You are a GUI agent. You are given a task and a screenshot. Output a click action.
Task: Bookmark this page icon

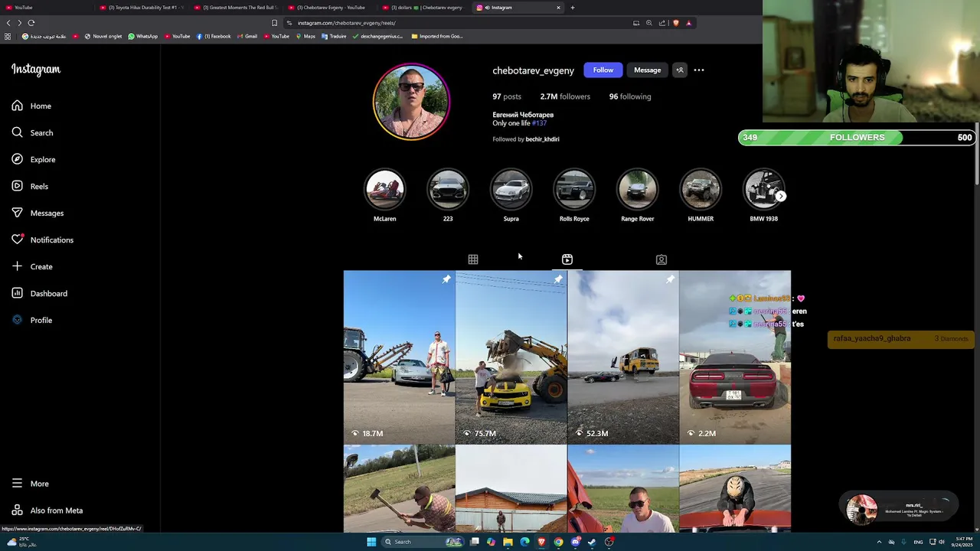point(274,23)
